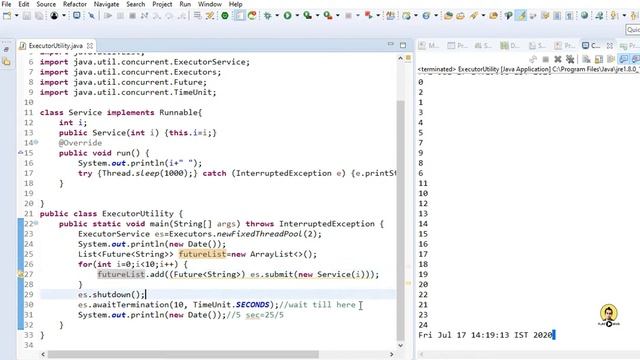The height and width of the screenshot is (360, 640).
Task: Minimize the editor pane
Action: tap(391, 44)
